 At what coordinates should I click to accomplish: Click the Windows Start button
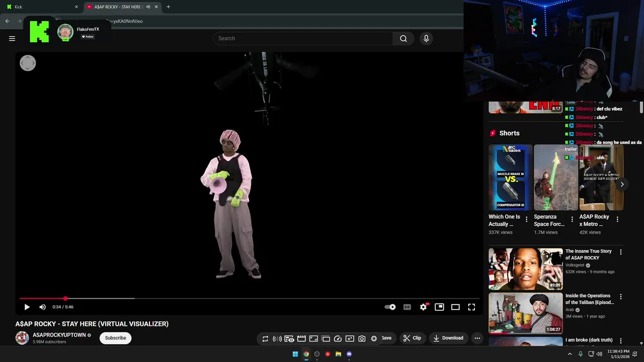click(x=295, y=354)
